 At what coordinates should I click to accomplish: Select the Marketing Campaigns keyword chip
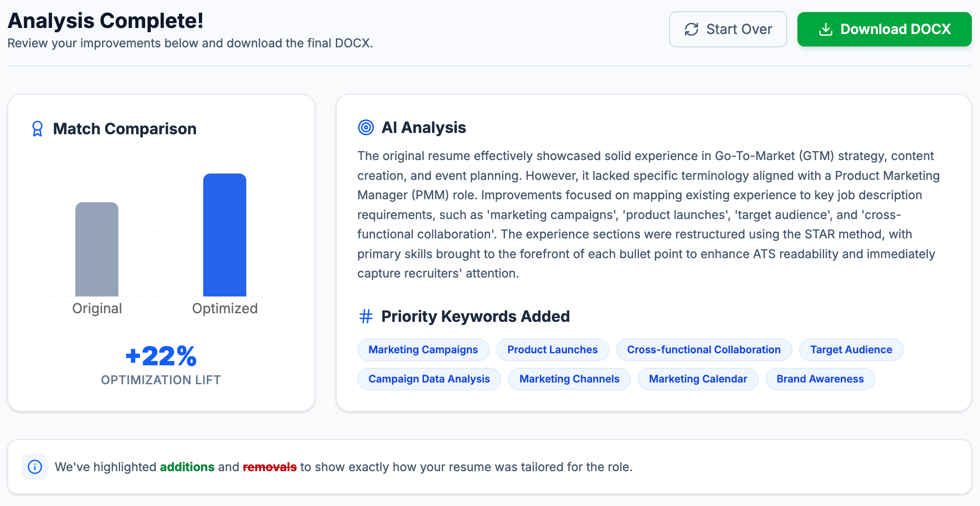[423, 350]
